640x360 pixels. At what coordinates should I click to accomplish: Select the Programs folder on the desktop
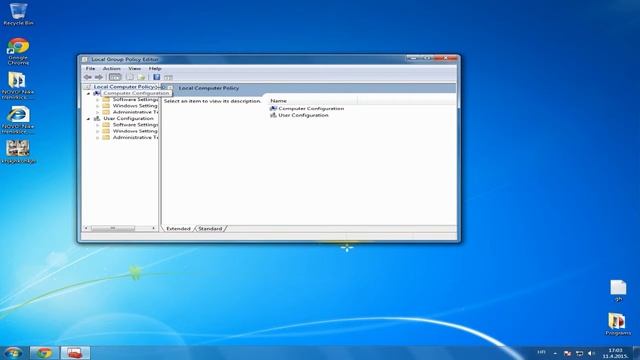(x=618, y=324)
